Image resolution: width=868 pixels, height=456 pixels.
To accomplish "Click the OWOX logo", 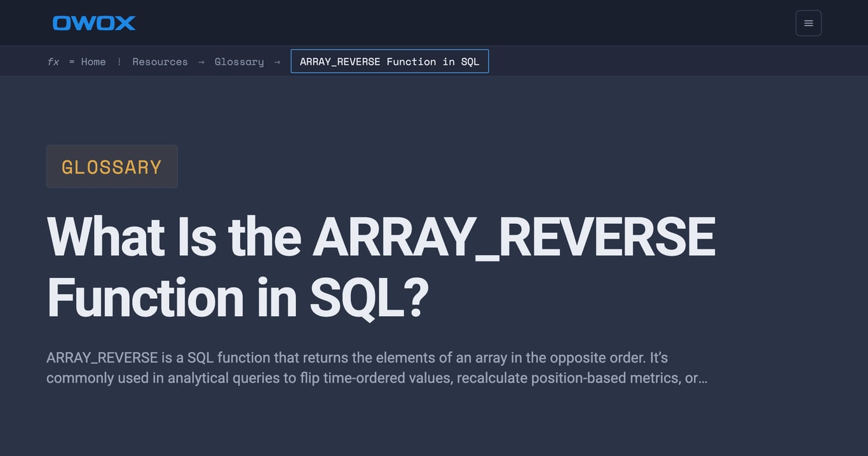I will [x=94, y=23].
